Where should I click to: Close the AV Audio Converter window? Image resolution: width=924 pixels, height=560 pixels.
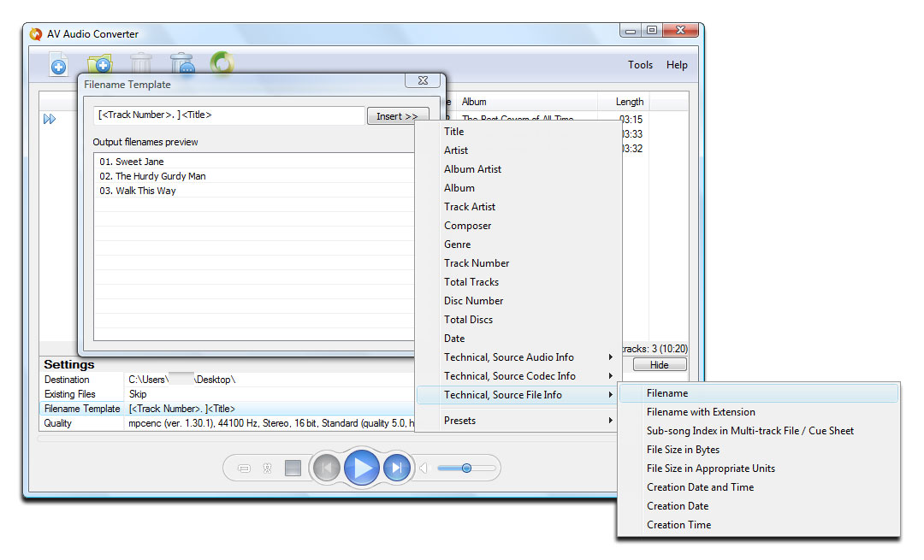click(x=681, y=31)
